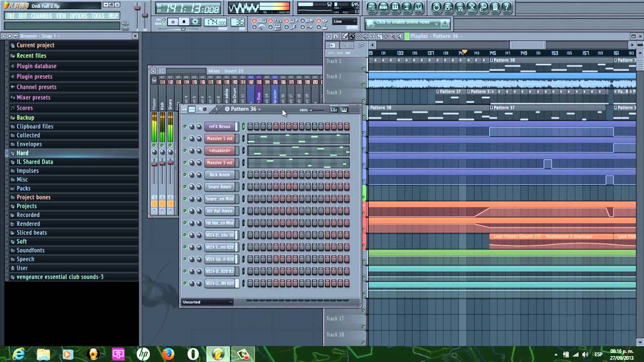Open keyboard editor in Step Sequencer
Viewport: 644px width, 362px height.
[x=344, y=110]
